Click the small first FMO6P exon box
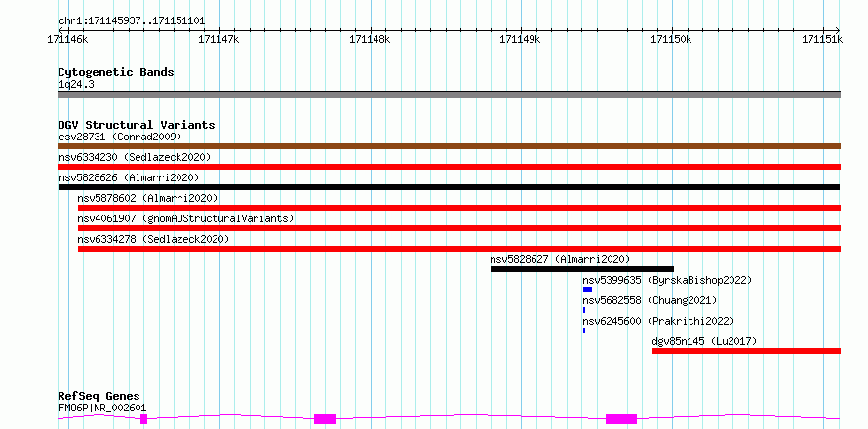 [x=144, y=419]
